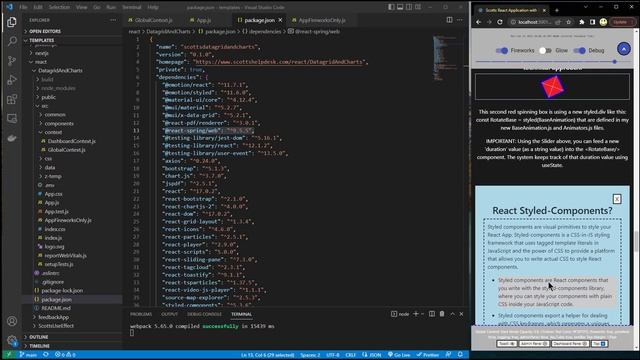Toggle the Glow switch
This screenshot has width=640, height=360.
point(545,51)
